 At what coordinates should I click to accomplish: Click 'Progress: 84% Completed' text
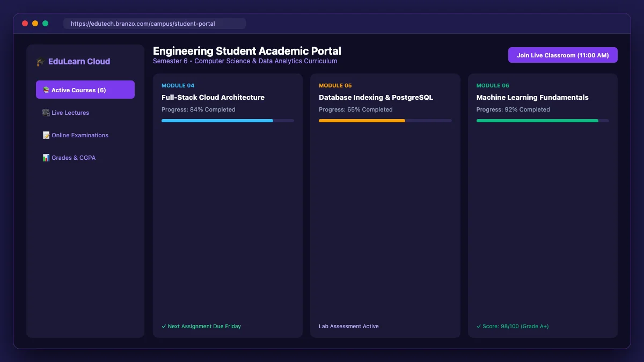[199, 109]
